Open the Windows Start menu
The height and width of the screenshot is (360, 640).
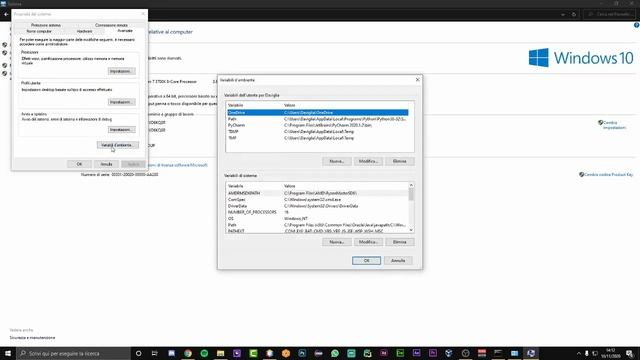(x=8, y=353)
